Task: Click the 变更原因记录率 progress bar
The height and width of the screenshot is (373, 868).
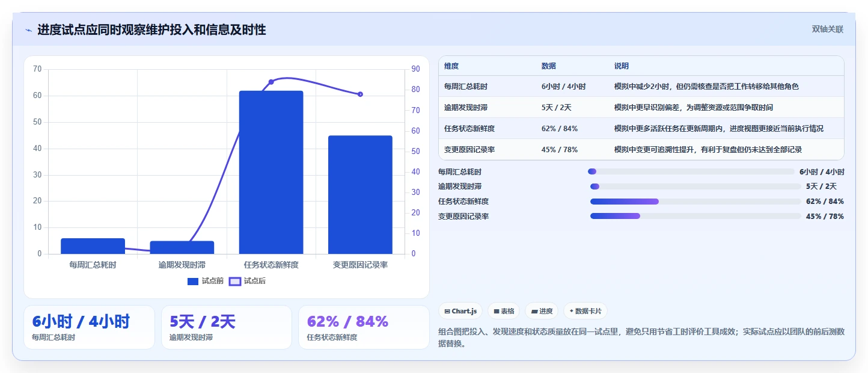Action: click(x=695, y=216)
